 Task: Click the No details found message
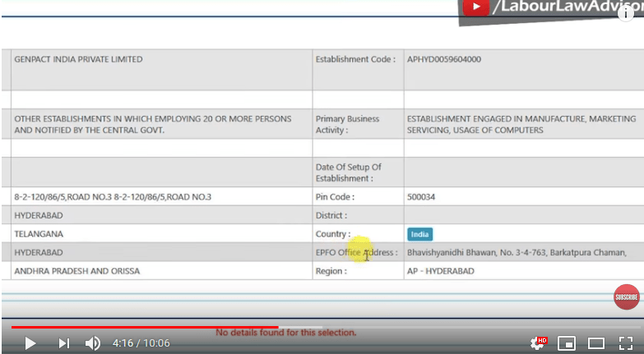[x=286, y=333]
